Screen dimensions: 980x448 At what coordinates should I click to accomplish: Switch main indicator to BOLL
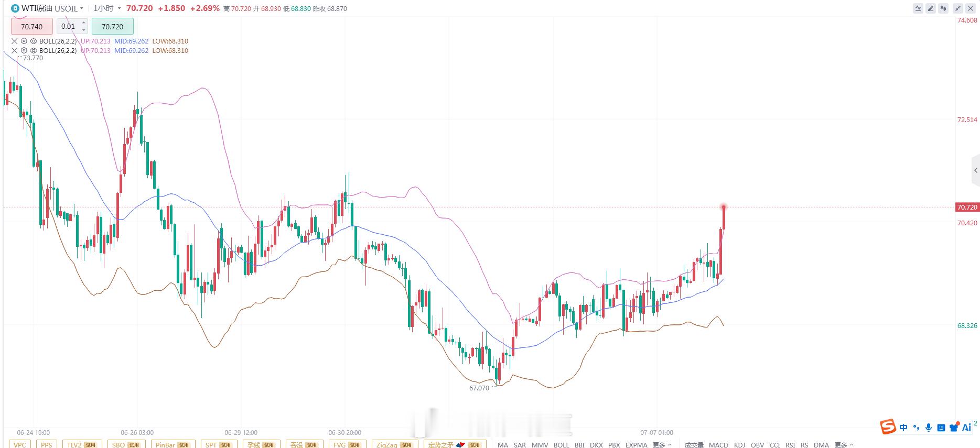561,445
